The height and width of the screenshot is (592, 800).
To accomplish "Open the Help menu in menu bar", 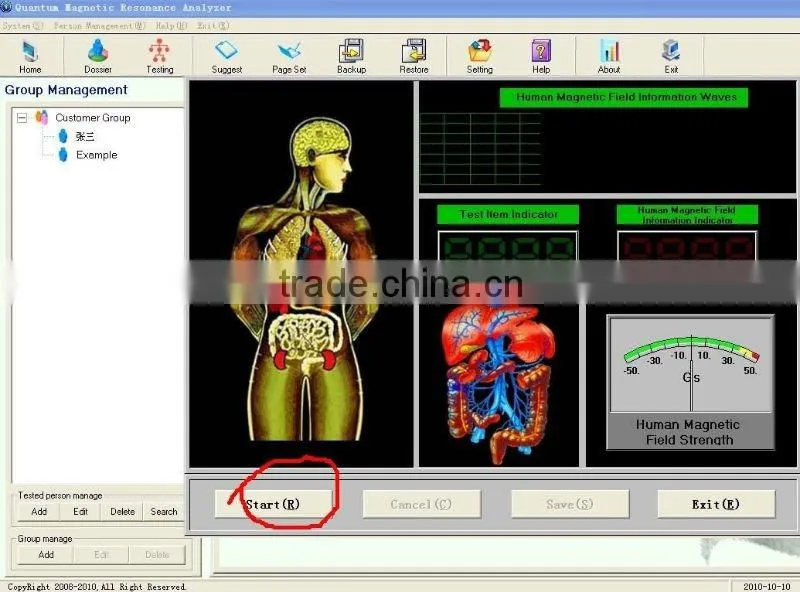I will (171, 25).
